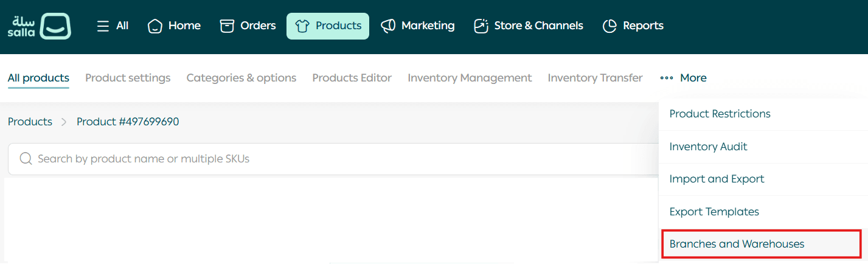Click the Products breadcrumb link
This screenshot has height=264, width=868.
point(30,122)
